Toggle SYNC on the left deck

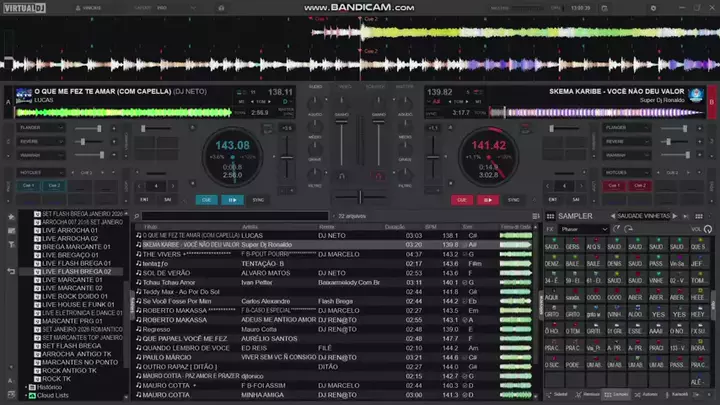coord(258,199)
